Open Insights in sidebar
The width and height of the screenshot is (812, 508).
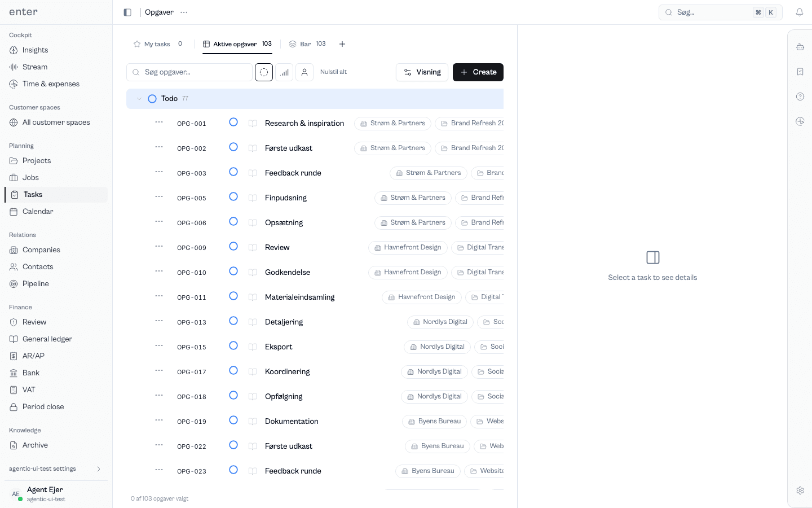point(56,50)
